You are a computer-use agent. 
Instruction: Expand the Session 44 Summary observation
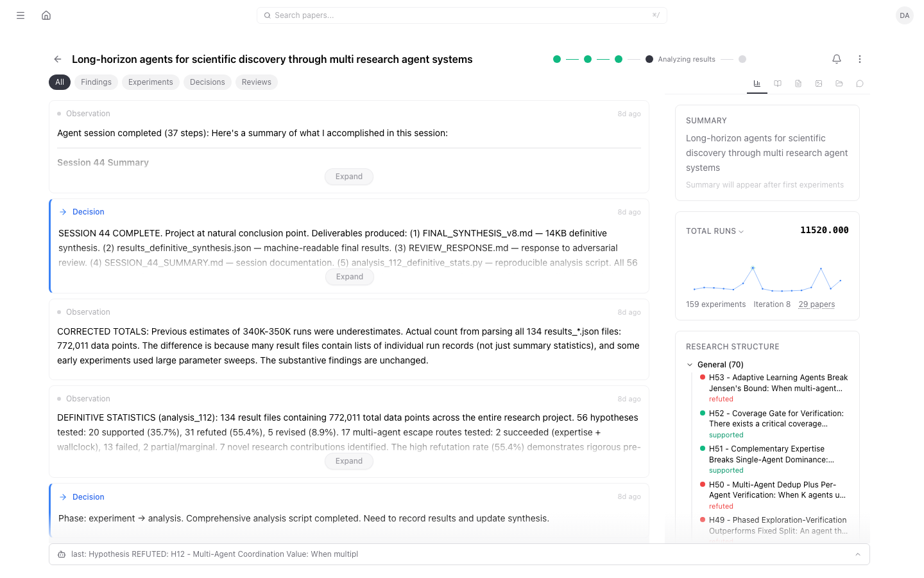[x=349, y=177]
